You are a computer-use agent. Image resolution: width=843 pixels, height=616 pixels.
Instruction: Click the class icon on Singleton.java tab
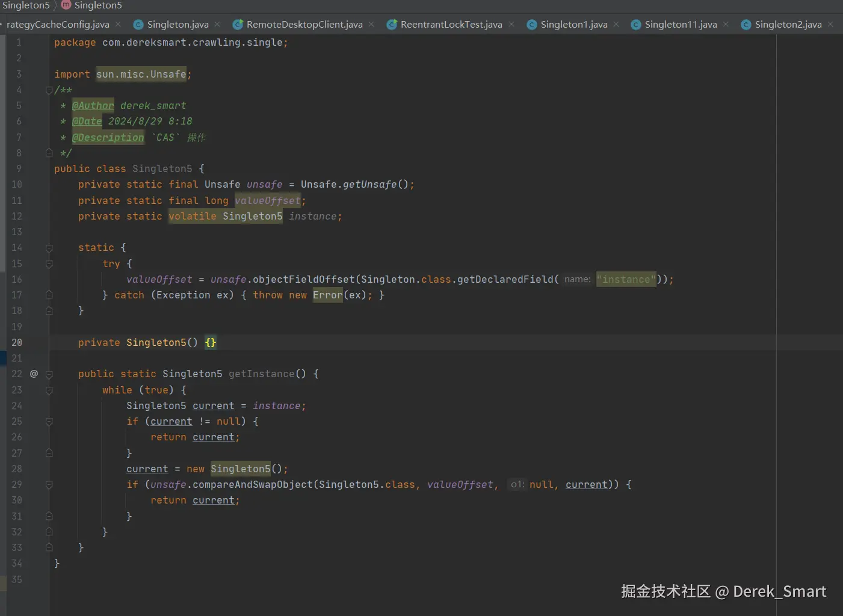[x=138, y=25]
